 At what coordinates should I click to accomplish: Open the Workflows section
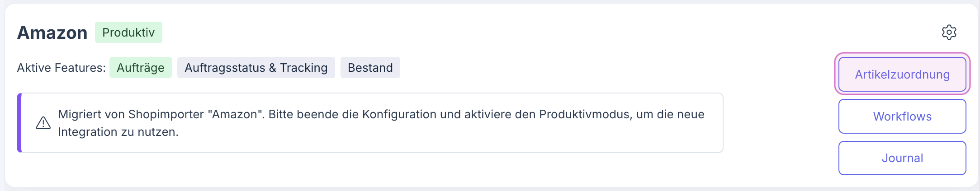pyautogui.click(x=902, y=116)
